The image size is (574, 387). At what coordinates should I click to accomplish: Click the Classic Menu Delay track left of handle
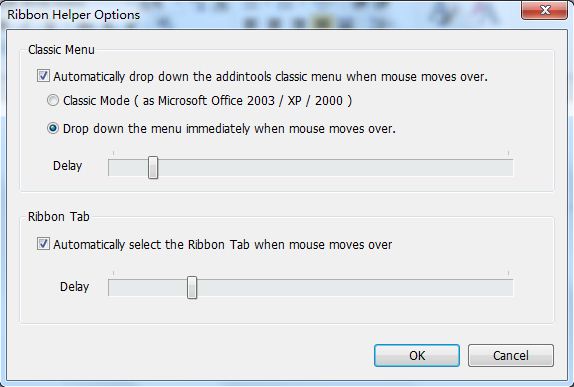click(x=128, y=168)
